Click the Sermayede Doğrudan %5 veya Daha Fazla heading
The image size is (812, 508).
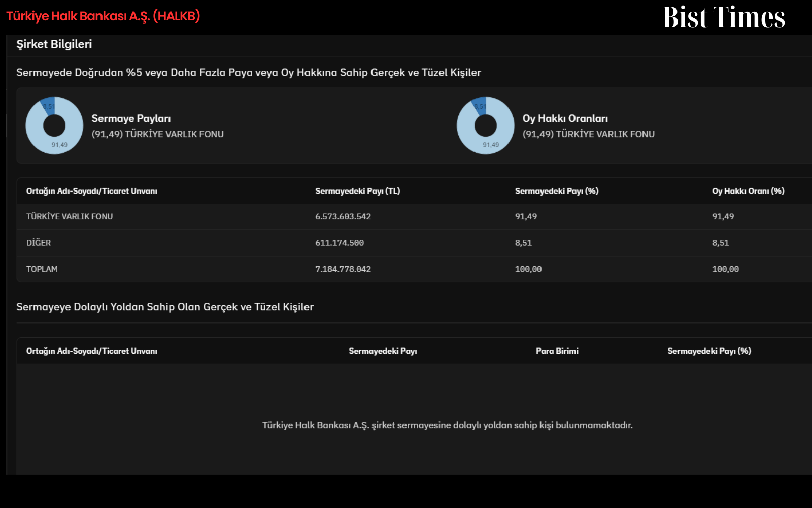249,72
